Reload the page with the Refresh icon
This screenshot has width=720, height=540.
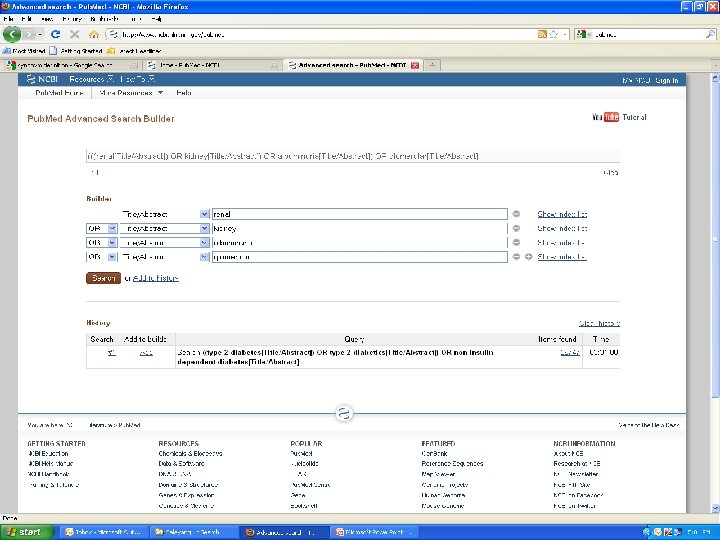click(56, 34)
